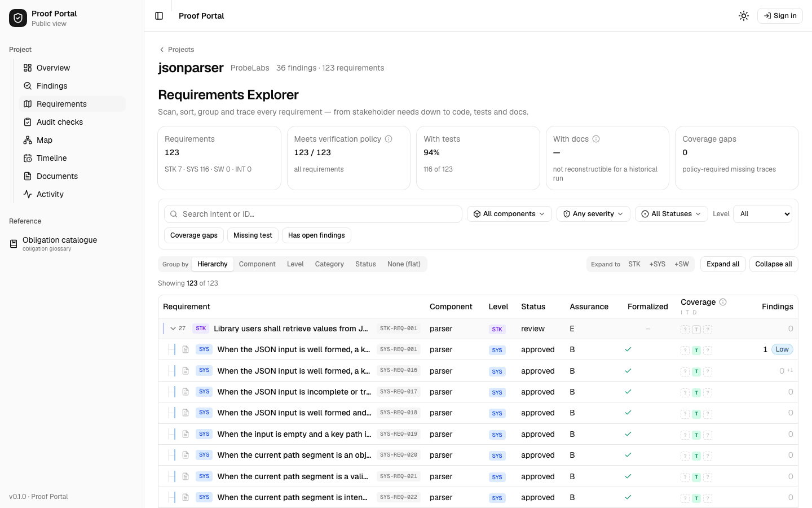812x508 pixels.
Task: Group by None (flat)
Action: tap(404, 264)
